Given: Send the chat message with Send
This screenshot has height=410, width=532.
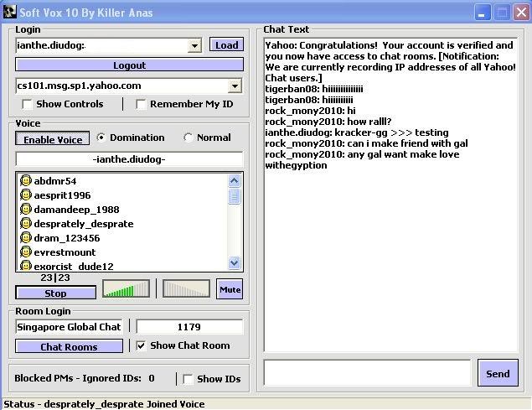Looking at the screenshot, I should click(x=498, y=373).
